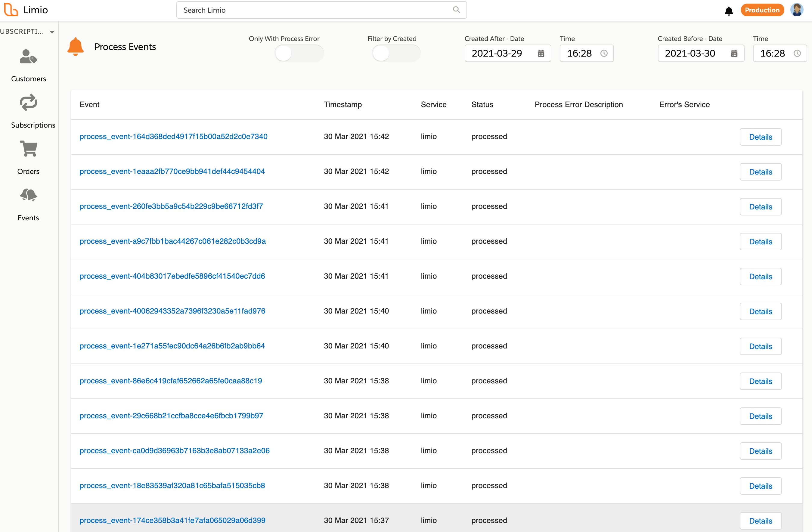
Task: Open the Subscriptions sidebar icon
Action: coord(28,102)
